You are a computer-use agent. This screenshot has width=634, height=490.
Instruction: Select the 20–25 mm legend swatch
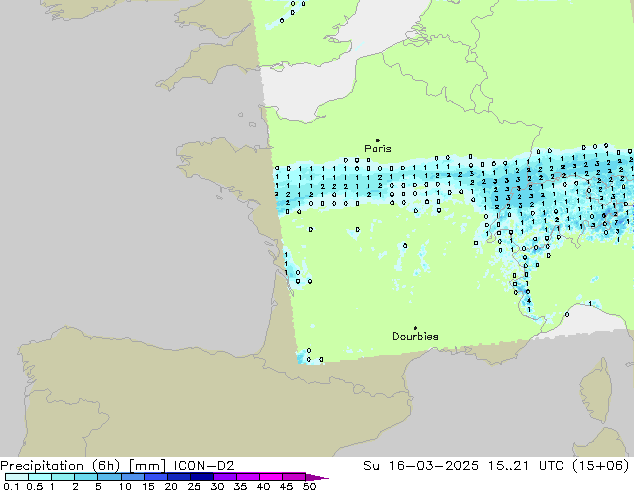coord(178,477)
